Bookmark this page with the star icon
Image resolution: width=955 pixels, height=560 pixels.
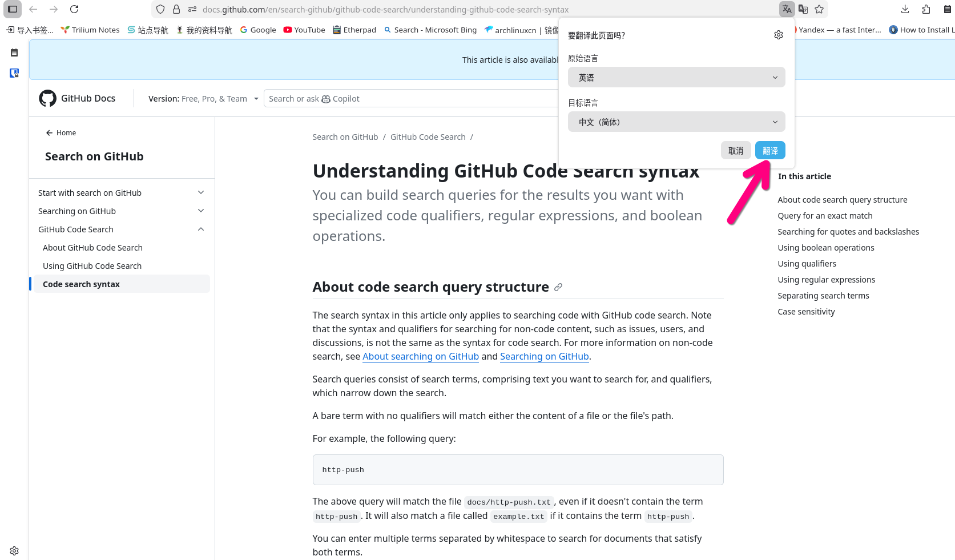tap(819, 9)
